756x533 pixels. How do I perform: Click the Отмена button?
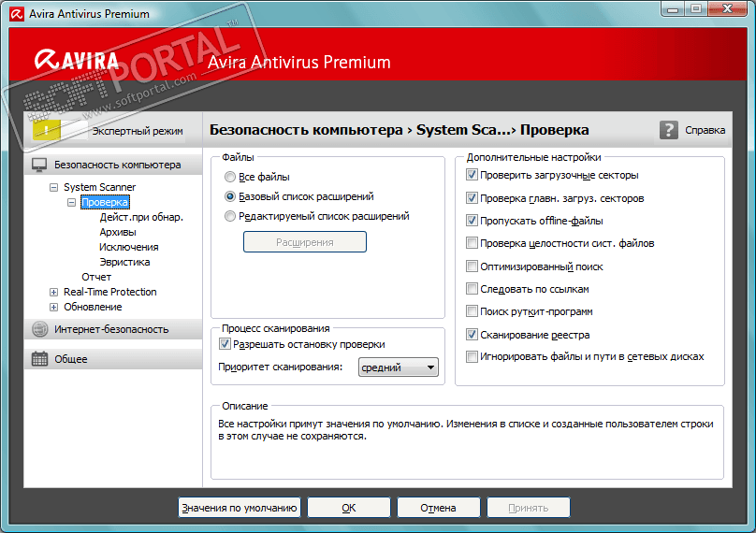pos(438,508)
